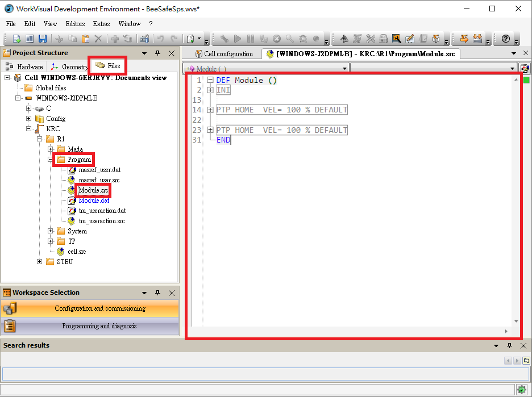This screenshot has height=397, width=532.
Task: Collapse the Program folder node
Action: coord(50,160)
